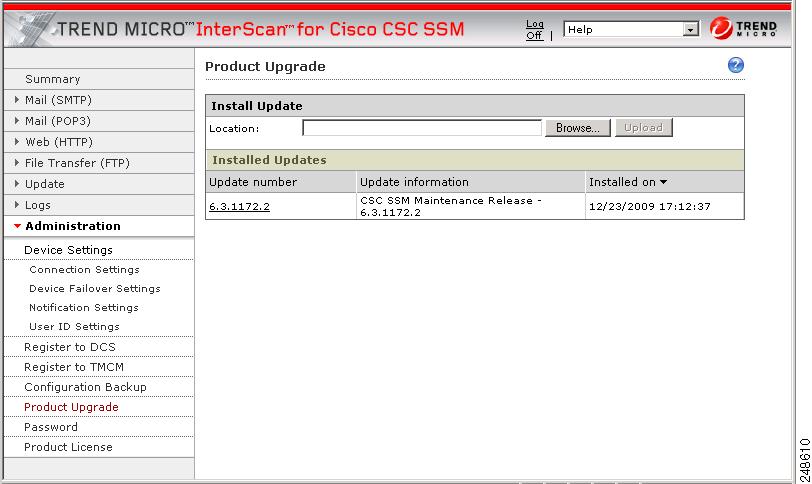
Task: Select the CSC SSM Maintenance Release text
Action: point(451,206)
